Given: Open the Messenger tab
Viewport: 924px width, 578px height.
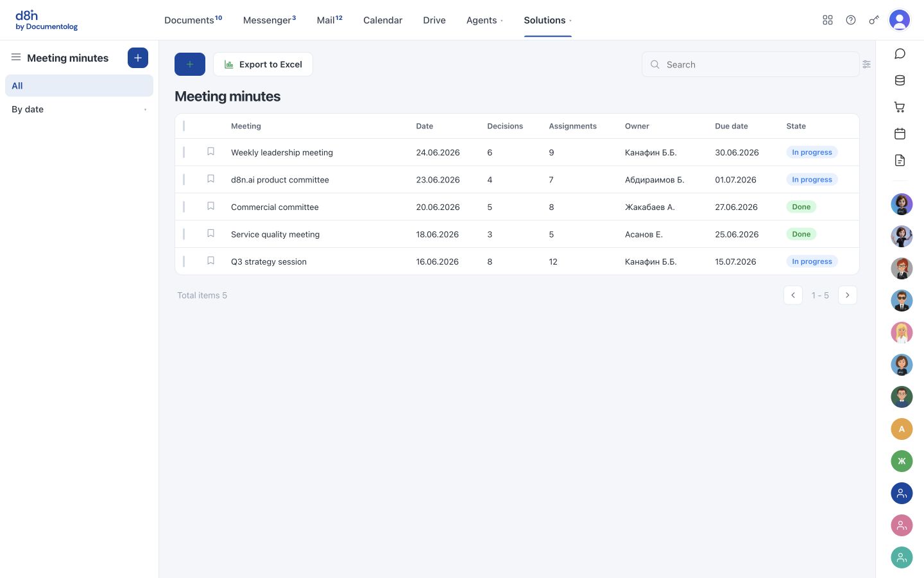Looking at the screenshot, I should coord(269,20).
